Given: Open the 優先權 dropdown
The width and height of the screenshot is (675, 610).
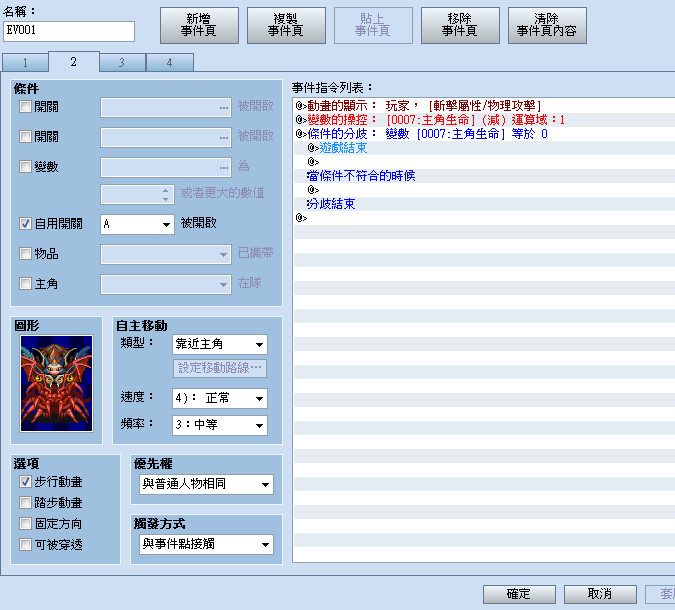Looking at the screenshot, I should point(206,484).
